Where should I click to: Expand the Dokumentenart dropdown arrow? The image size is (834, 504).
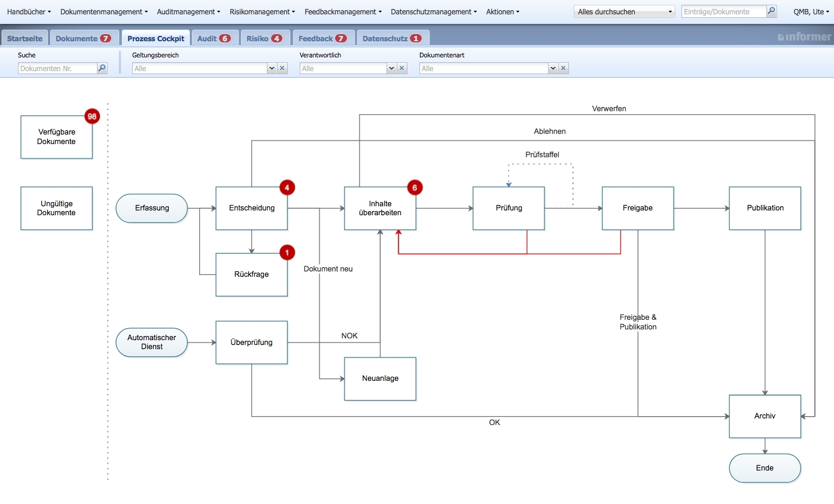553,69
